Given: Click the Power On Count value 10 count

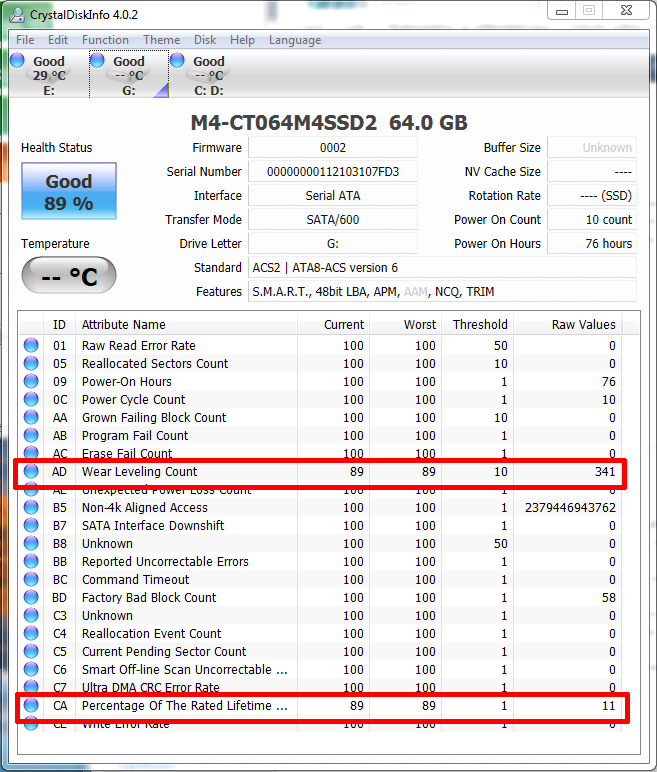Looking at the screenshot, I should coord(592,220).
